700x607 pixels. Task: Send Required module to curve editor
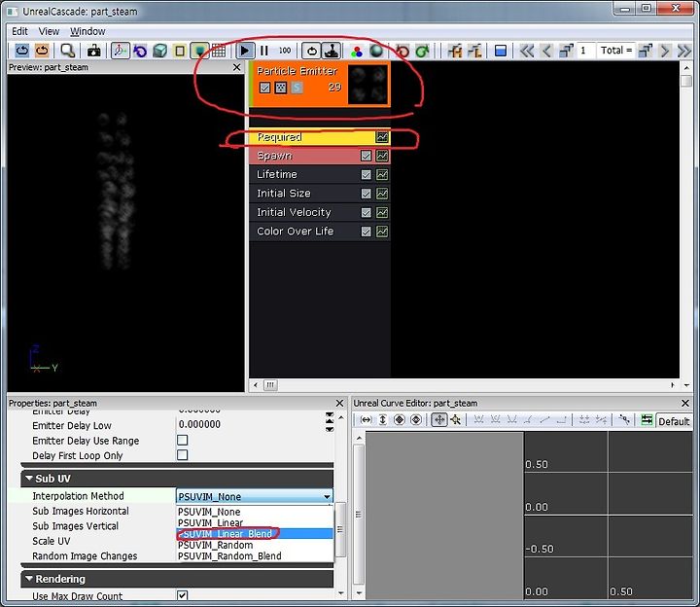pos(382,137)
